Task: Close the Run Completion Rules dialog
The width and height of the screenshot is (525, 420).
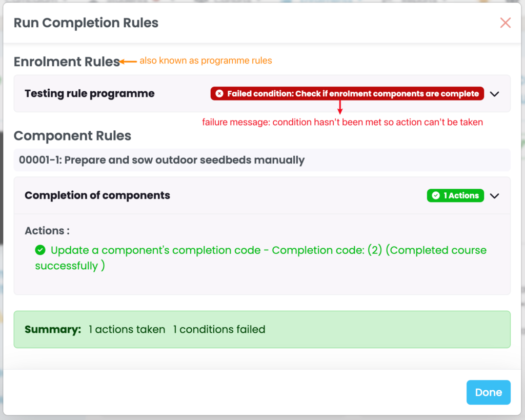Action: coord(506,23)
